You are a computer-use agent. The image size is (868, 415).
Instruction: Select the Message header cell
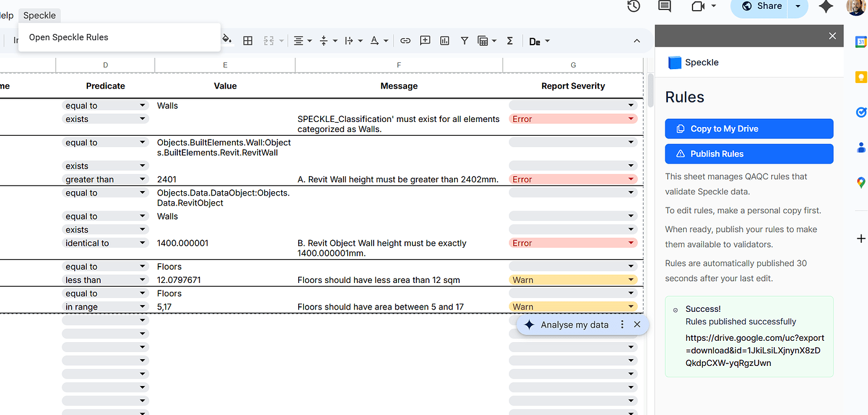(x=399, y=86)
